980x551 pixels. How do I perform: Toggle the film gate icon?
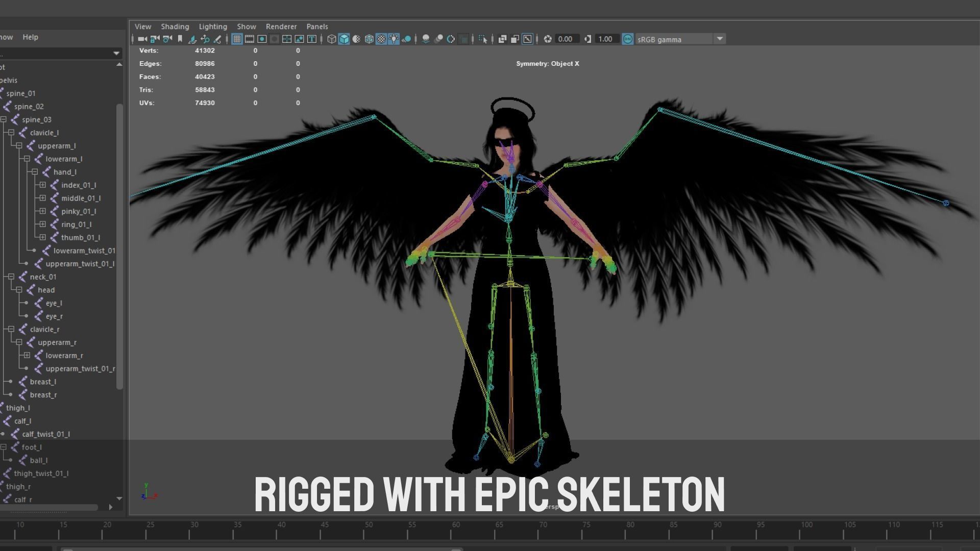[x=250, y=39]
